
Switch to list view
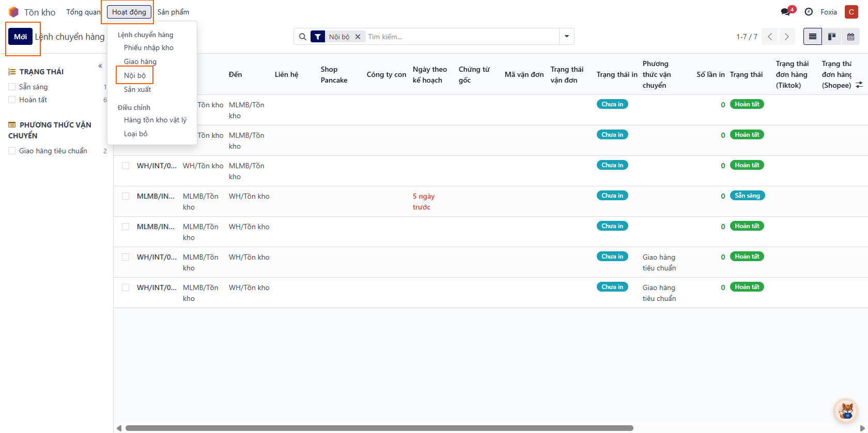click(813, 37)
